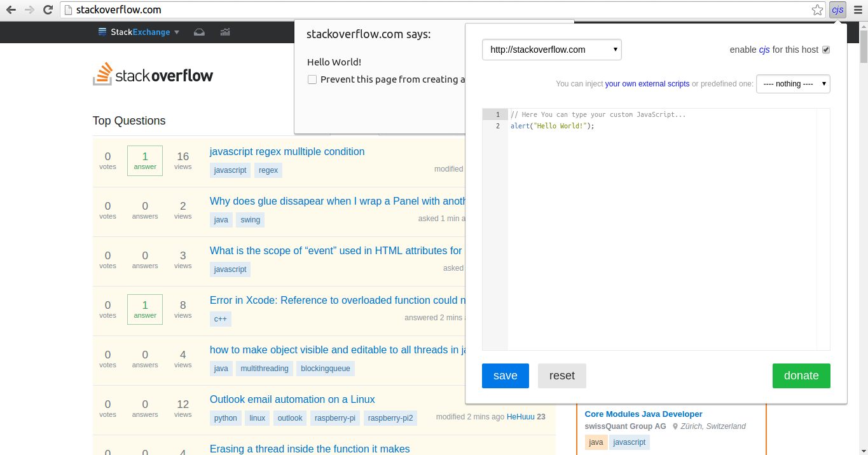Click the 'outlook' tag
This screenshot has width=868, height=455.
click(x=290, y=418)
